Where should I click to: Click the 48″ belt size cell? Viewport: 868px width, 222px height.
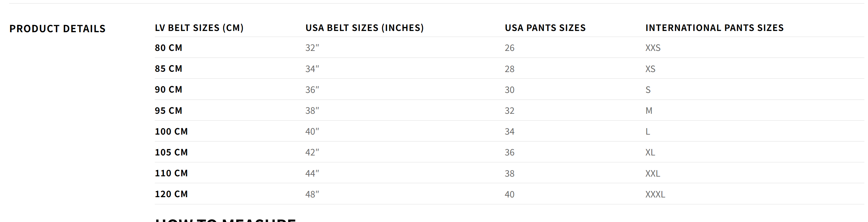(312, 194)
